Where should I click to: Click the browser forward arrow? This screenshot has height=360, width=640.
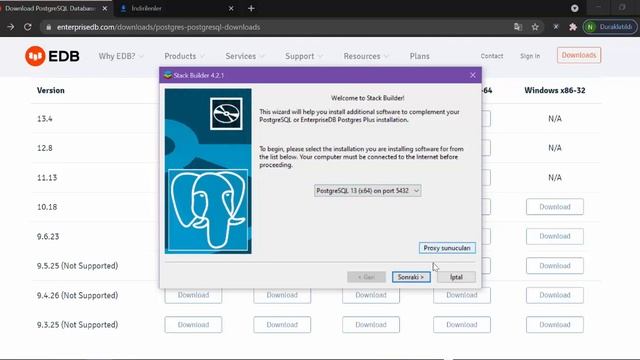tap(11, 27)
